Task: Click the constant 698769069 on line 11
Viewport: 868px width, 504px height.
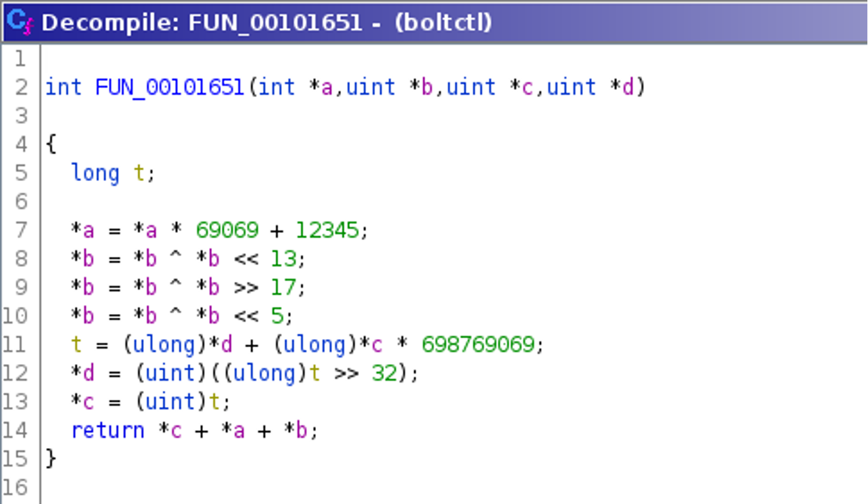Action: (x=478, y=345)
